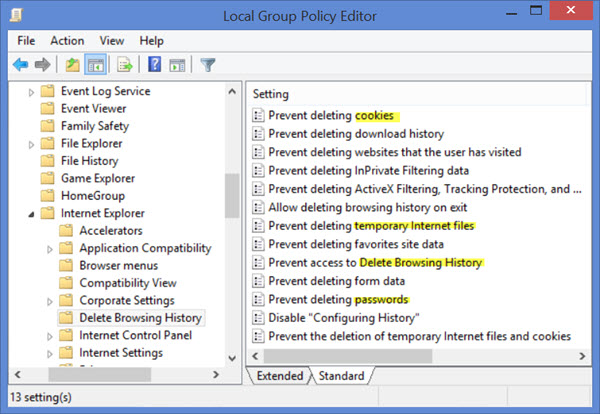The height and width of the screenshot is (414, 600).
Task: Click policy icon beside Disable "Configuring History"
Action: [258, 318]
